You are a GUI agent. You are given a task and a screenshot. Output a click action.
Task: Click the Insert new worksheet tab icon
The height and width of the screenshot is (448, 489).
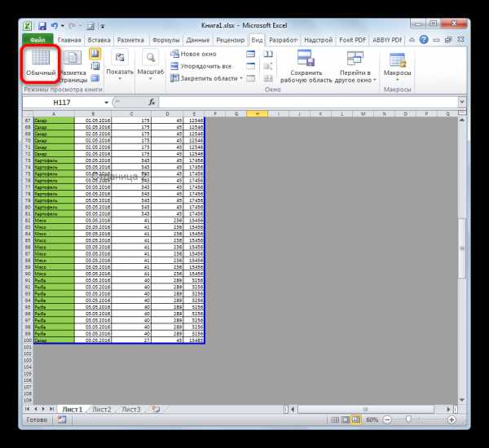click(x=156, y=409)
